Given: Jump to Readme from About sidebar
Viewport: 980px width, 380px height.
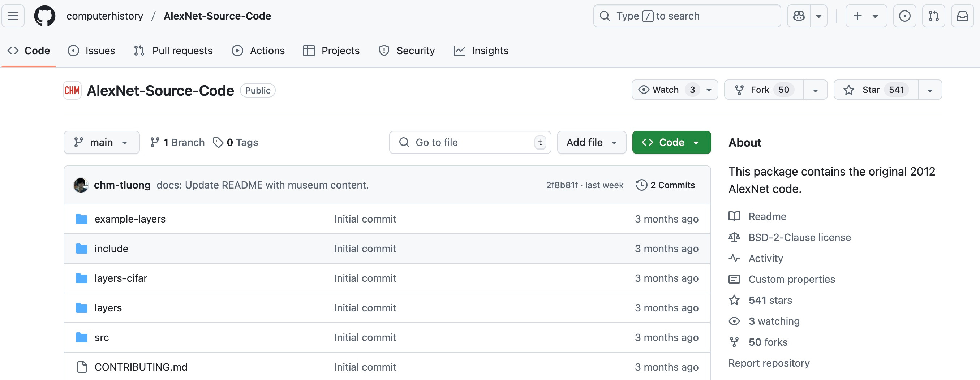Looking at the screenshot, I should (767, 216).
